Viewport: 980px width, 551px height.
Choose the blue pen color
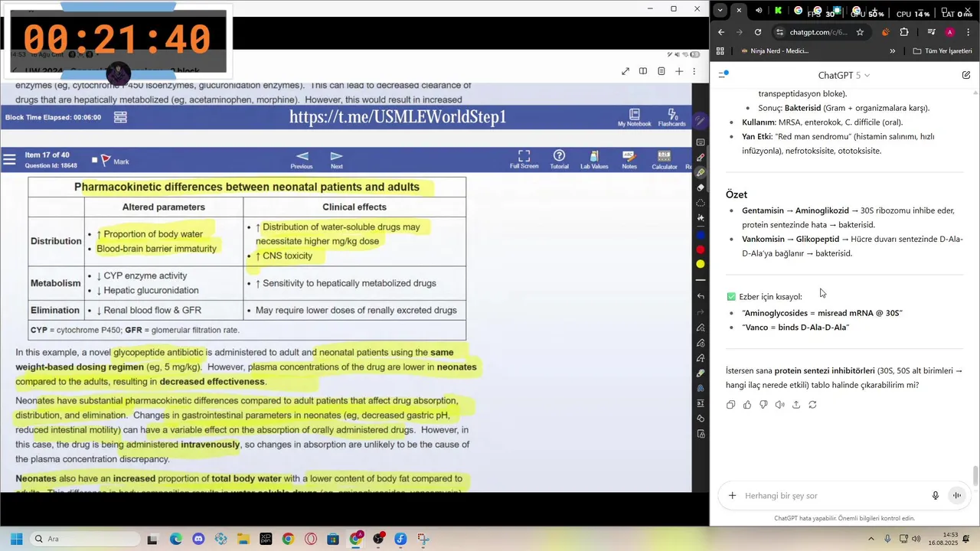[x=701, y=235]
